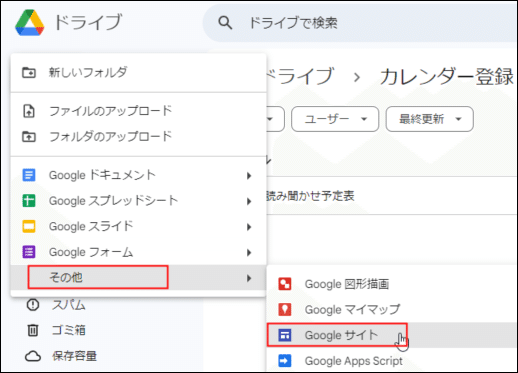Expand Google フォーム submenu arrow

(x=249, y=253)
